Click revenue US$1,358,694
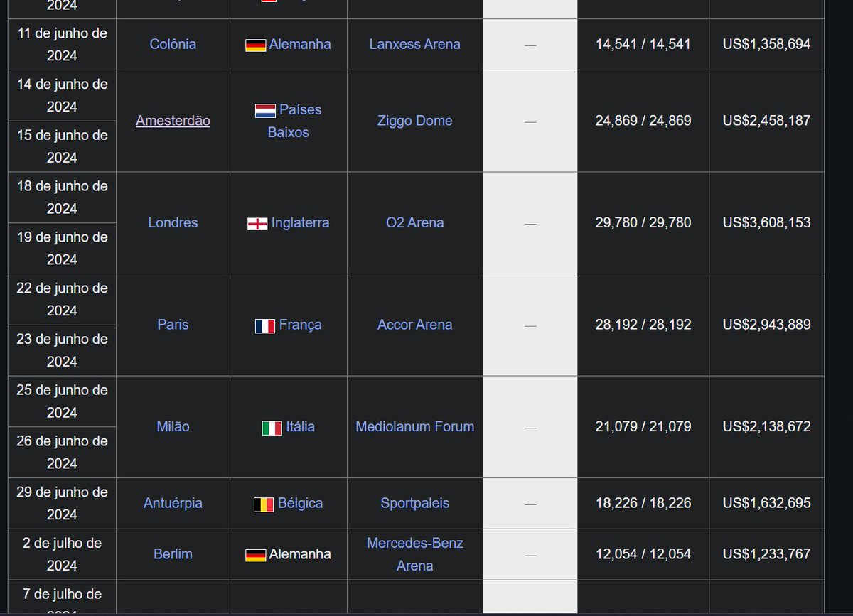This screenshot has height=616, width=853. pos(767,44)
